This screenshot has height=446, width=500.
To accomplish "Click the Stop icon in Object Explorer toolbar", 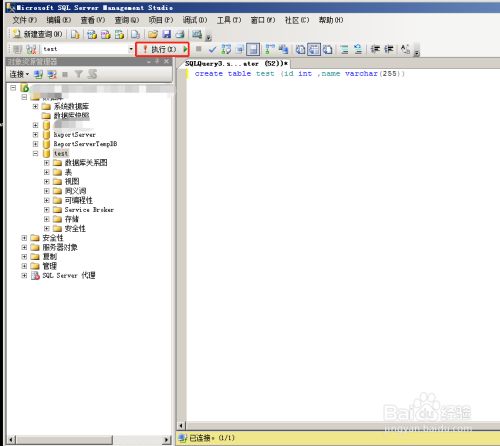I will (65, 74).
